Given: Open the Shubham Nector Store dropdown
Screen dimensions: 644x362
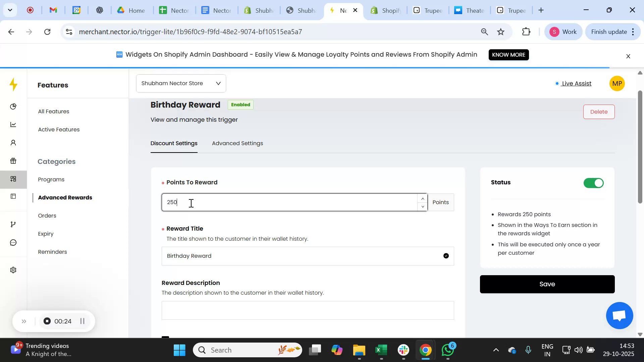Looking at the screenshot, I should tap(181, 83).
